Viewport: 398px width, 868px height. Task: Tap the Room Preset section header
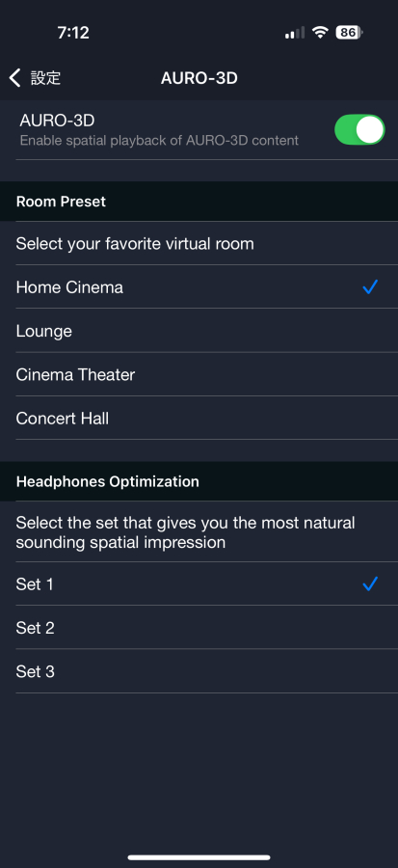coord(61,202)
